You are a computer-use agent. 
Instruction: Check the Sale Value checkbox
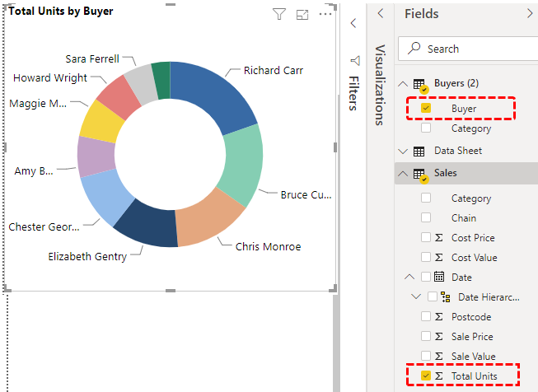click(x=426, y=356)
